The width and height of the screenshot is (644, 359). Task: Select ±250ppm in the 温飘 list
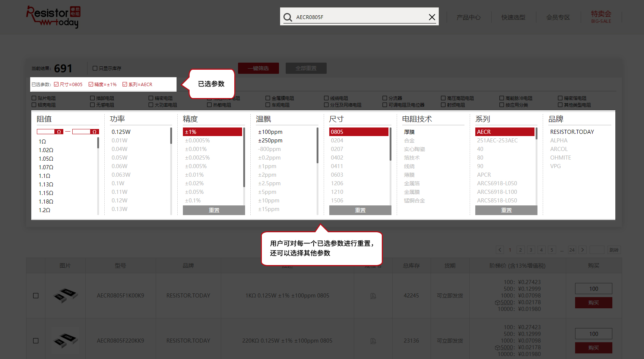(270, 141)
